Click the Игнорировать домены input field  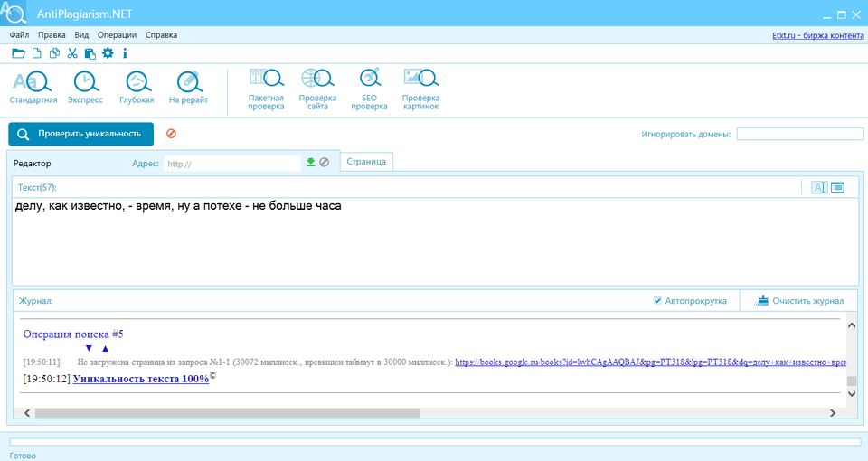click(x=797, y=135)
